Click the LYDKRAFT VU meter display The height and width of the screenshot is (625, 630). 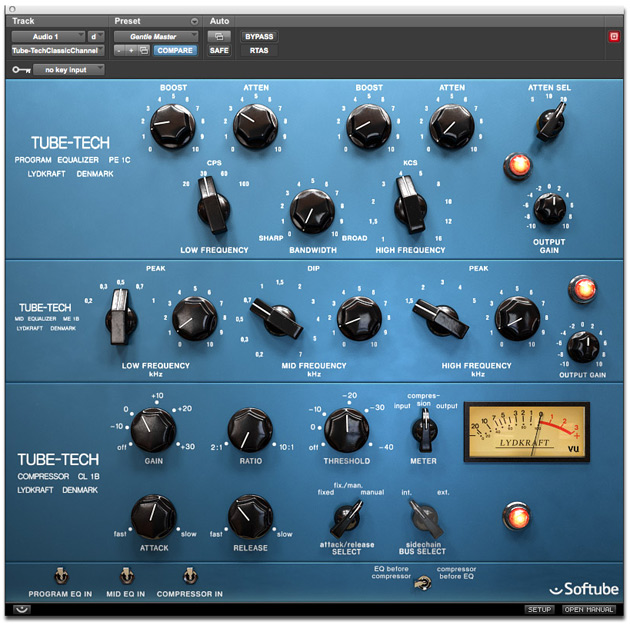527,431
